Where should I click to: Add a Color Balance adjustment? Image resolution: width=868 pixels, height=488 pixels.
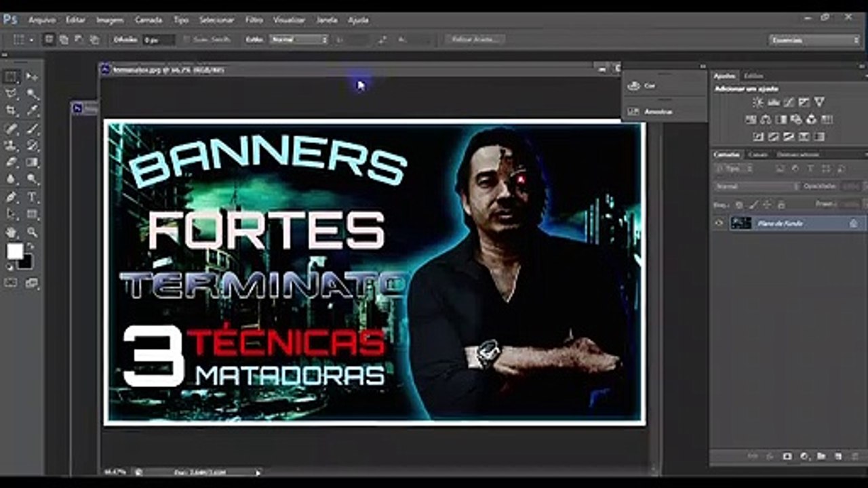coord(766,119)
